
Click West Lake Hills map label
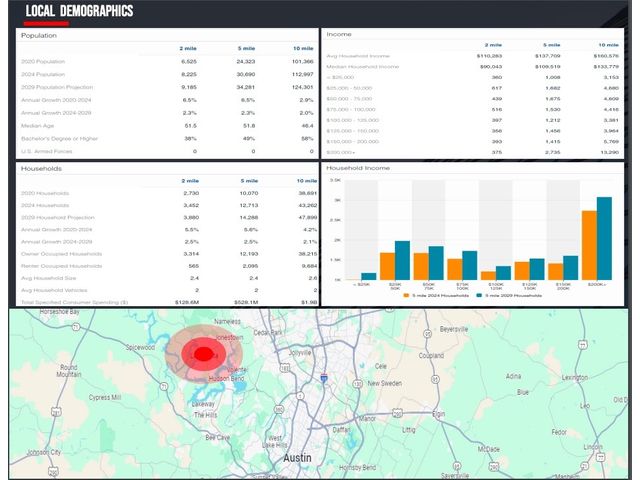click(275, 442)
